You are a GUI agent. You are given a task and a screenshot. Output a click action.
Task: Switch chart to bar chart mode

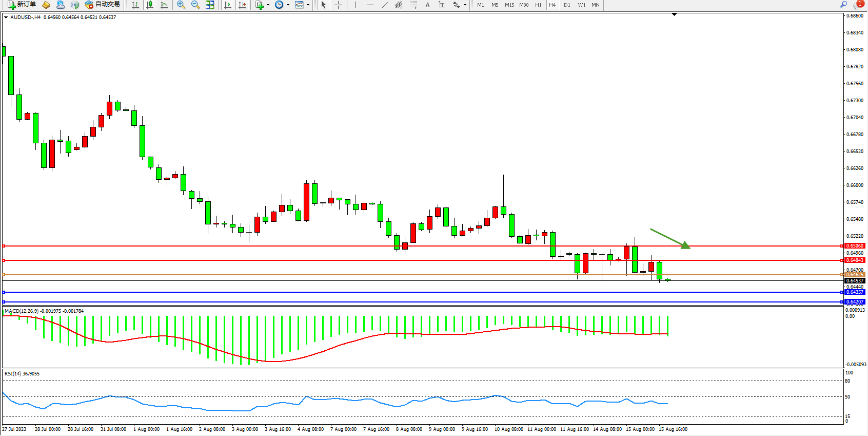[135, 5]
